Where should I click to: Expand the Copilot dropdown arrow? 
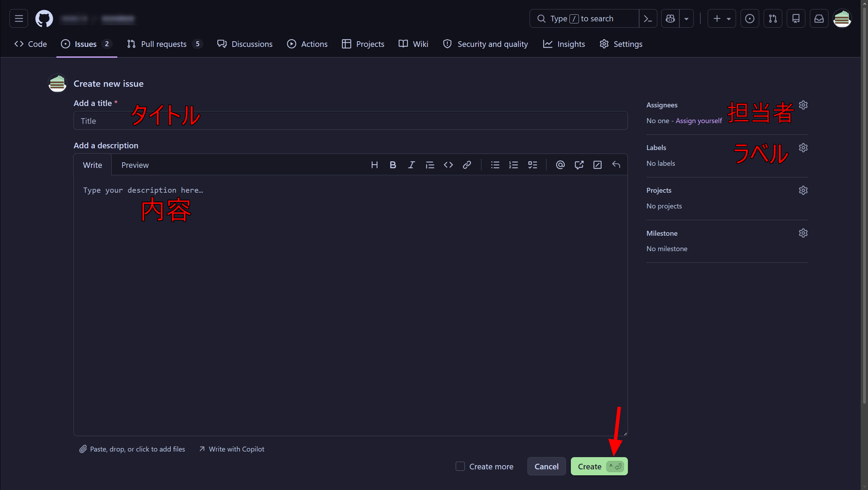[686, 19]
